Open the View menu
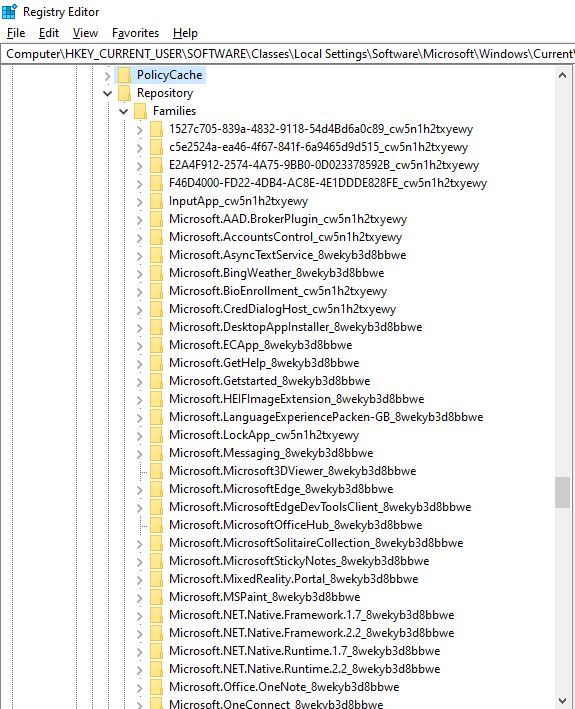This screenshot has height=709, width=575. pos(85,33)
